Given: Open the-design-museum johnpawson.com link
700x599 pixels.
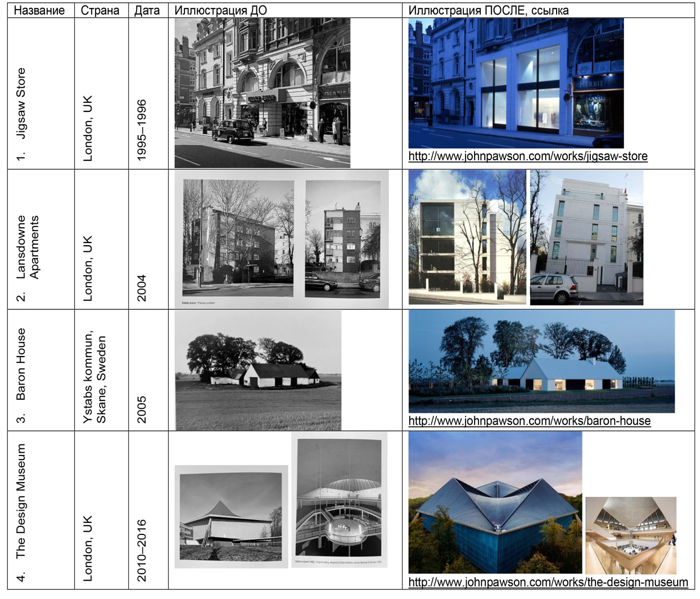Looking at the screenshot, I should (x=548, y=582).
